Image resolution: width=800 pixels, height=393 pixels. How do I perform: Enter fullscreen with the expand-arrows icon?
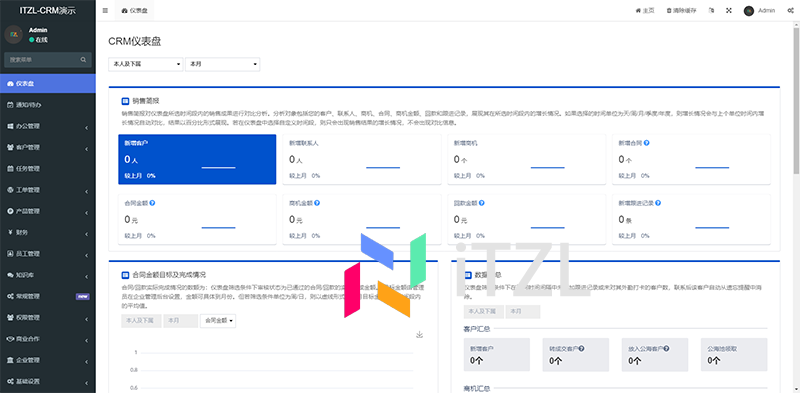click(729, 10)
